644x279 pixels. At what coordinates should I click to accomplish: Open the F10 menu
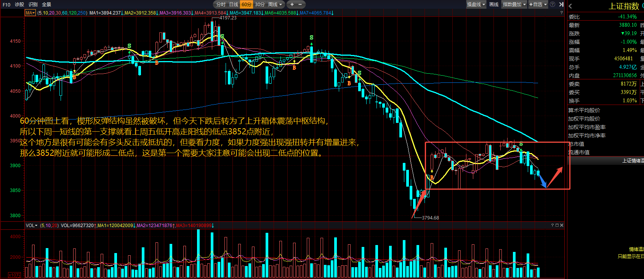[x=6, y=5]
